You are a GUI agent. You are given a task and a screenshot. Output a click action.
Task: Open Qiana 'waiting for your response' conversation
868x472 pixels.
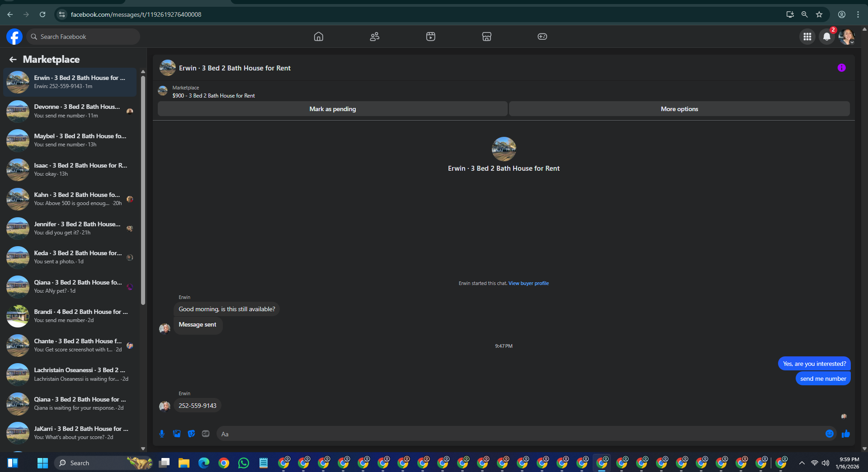70,403
